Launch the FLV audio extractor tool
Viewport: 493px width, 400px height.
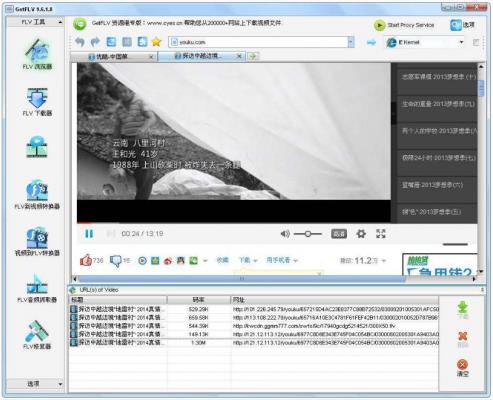pyautogui.click(x=37, y=288)
